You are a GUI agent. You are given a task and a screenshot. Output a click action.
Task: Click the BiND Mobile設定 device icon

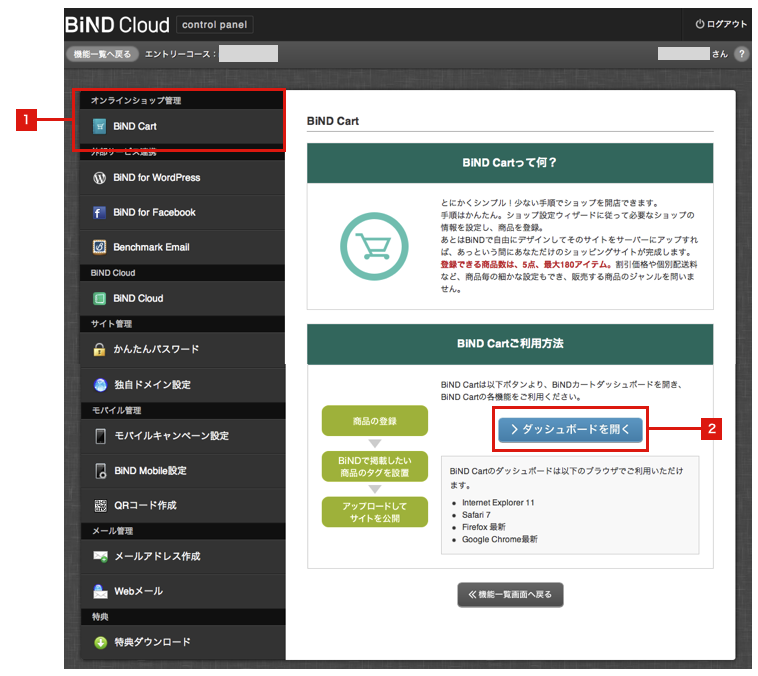[101, 471]
